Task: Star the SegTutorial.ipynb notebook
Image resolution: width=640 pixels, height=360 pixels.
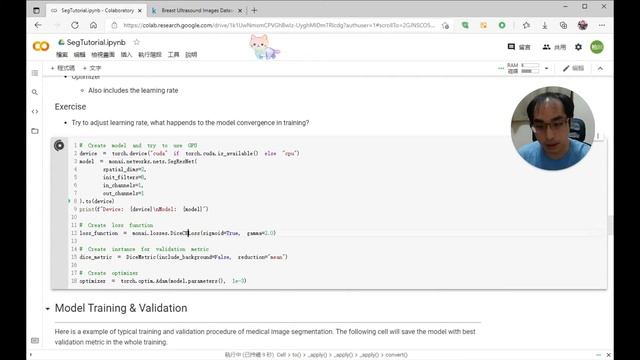Action: pyautogui.click(x=137, y=42)
